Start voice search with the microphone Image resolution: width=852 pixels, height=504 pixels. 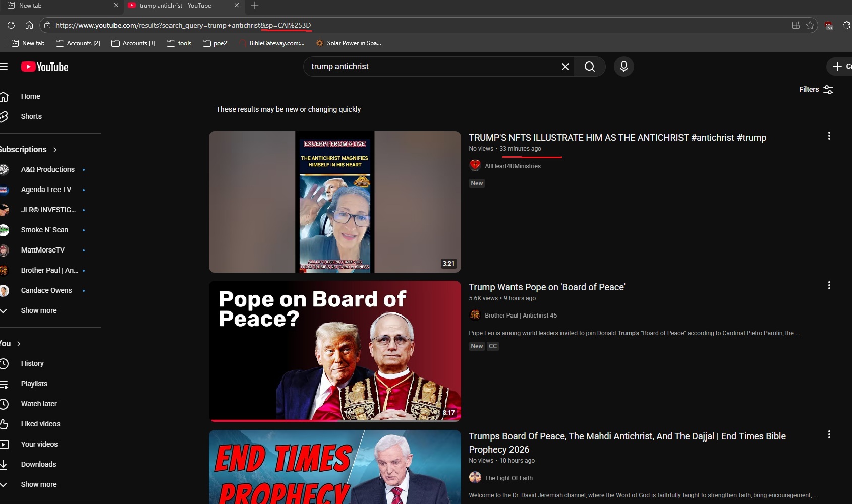pos(624,67)
